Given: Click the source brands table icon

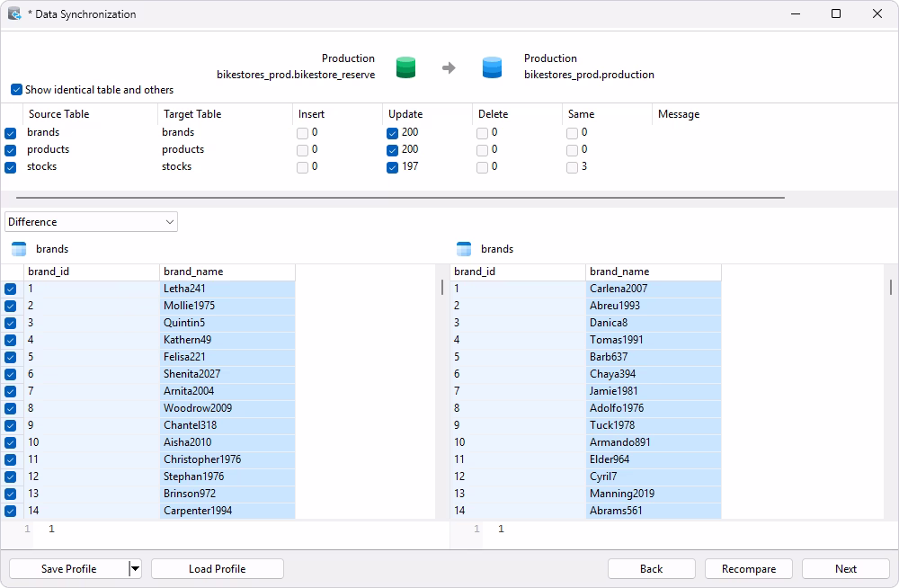Looking at the screenshot, I should pos(19,249).
